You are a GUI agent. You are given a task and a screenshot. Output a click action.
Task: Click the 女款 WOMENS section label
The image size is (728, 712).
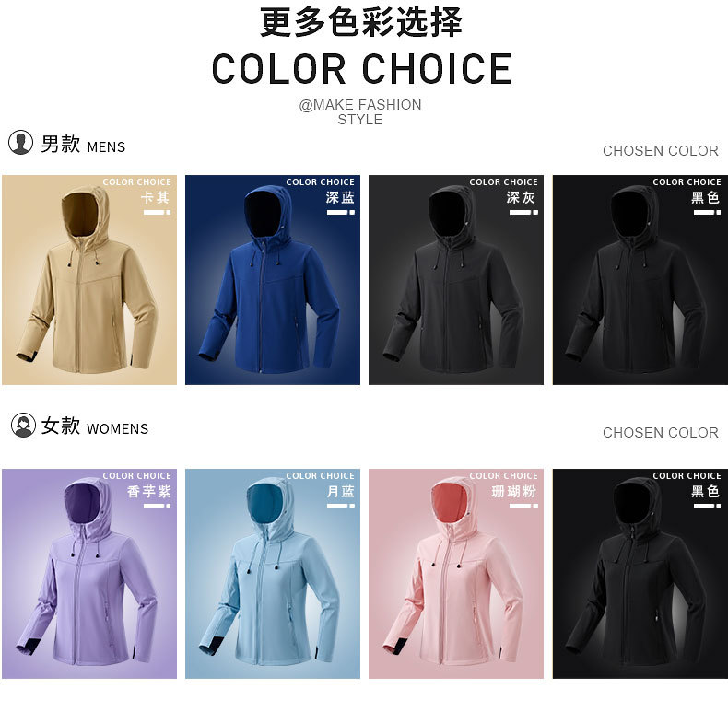click(x=95, y=426)
